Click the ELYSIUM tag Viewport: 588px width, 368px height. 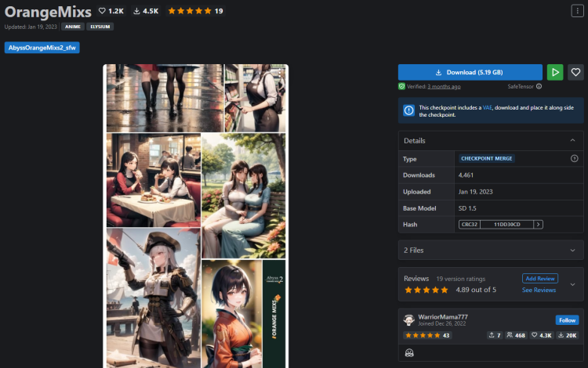coord(100,27)
